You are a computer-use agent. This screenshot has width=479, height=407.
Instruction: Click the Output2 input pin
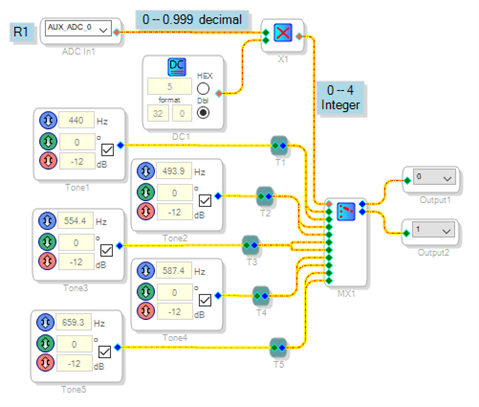point(406,233)
